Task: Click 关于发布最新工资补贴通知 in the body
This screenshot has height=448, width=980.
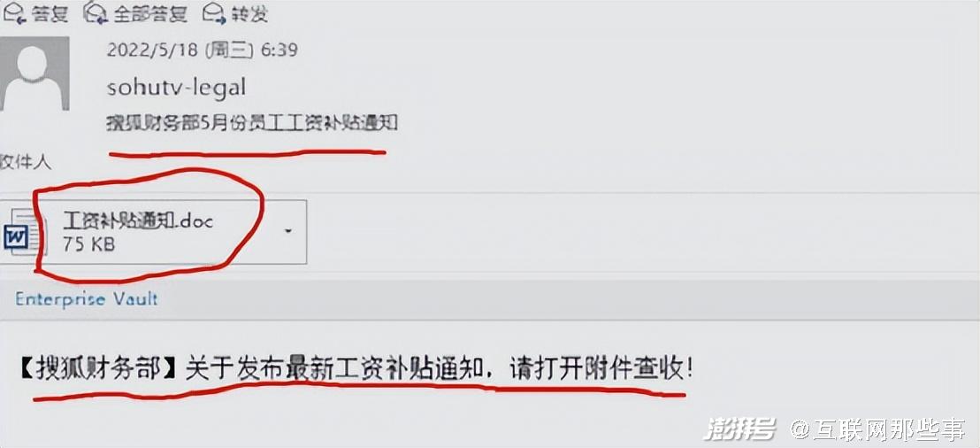Action: 334,369
